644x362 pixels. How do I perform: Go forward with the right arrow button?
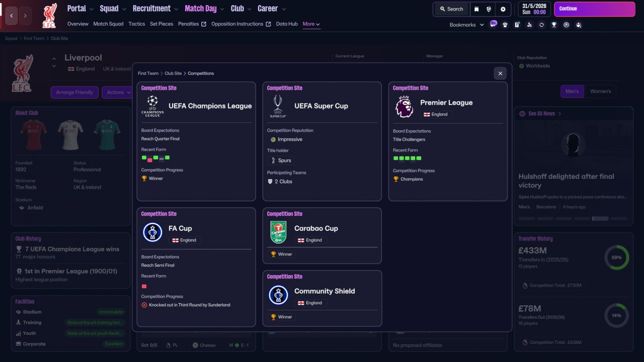[25, 16]
